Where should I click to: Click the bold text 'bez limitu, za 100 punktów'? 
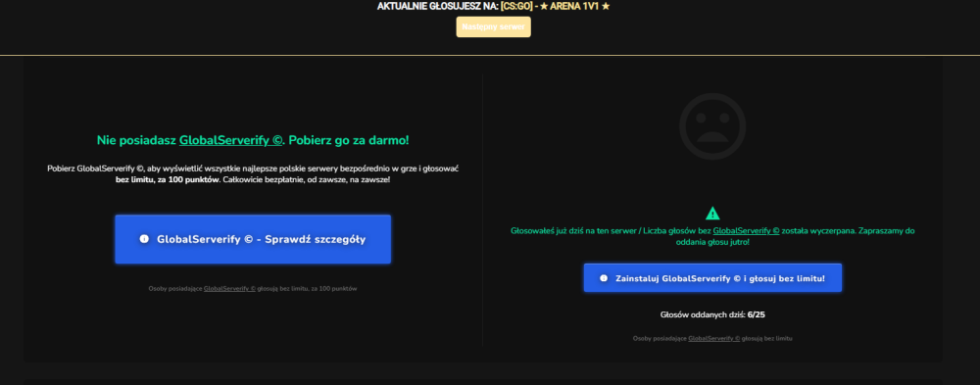[168, 180]
